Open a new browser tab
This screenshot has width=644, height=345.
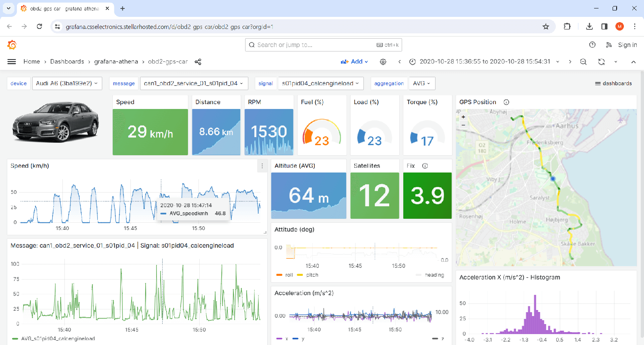(123, 8)
